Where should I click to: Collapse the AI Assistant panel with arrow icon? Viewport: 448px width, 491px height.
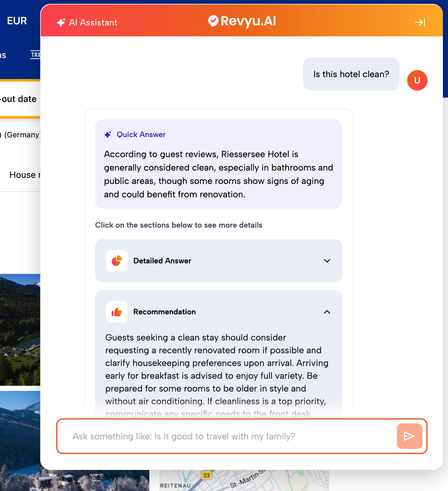(420, 22)
